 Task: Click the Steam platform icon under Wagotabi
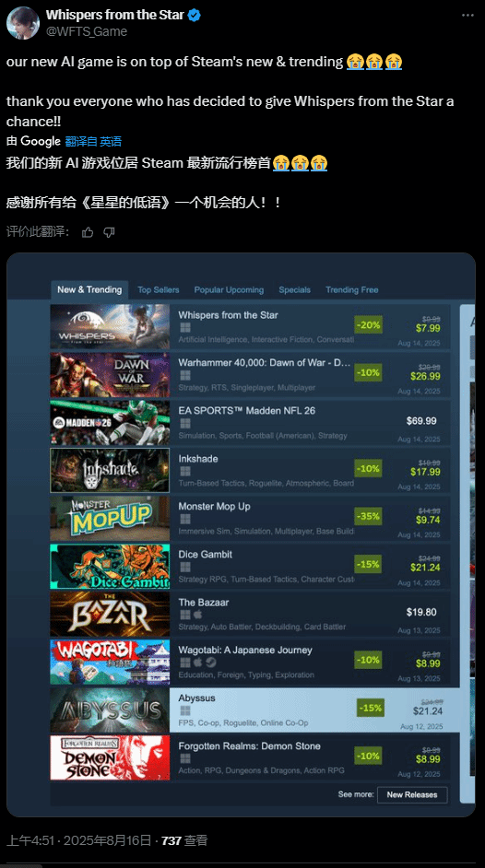click(211, 663)
